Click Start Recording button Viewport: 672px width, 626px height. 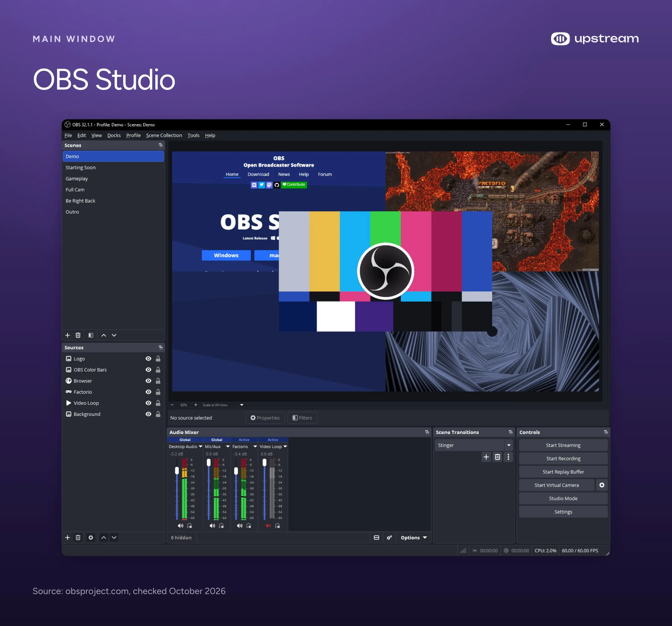pyautogui.click(x=563, y=458)
